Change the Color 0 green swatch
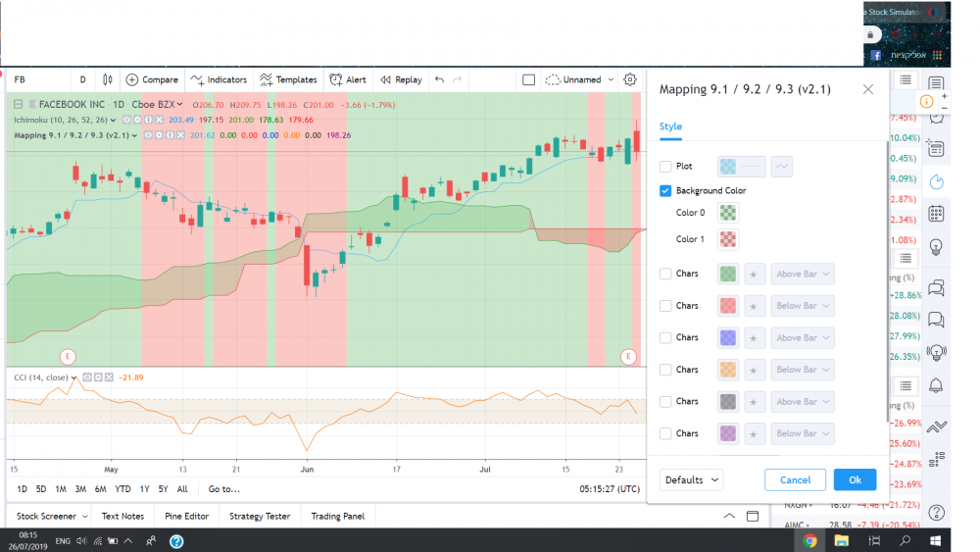Viewport: 980px width, 552px height. (x=727, y=213)
